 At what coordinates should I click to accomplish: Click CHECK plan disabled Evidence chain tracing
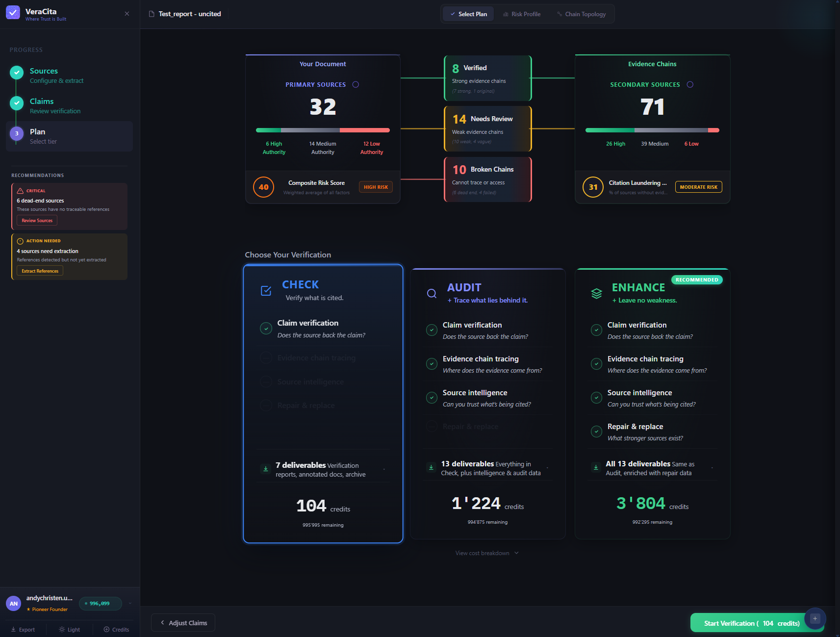click(316, 358)
